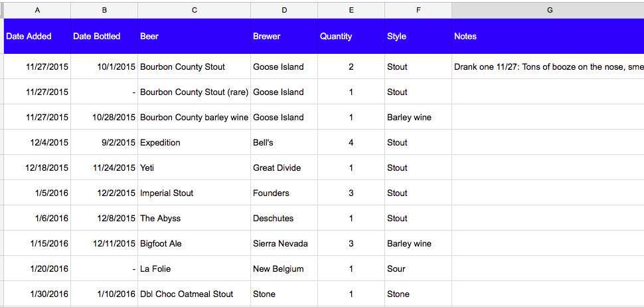Select the 'Sierra Nevada' cell
This screenshot has height=307, width=644.
(x=283, y=244)
